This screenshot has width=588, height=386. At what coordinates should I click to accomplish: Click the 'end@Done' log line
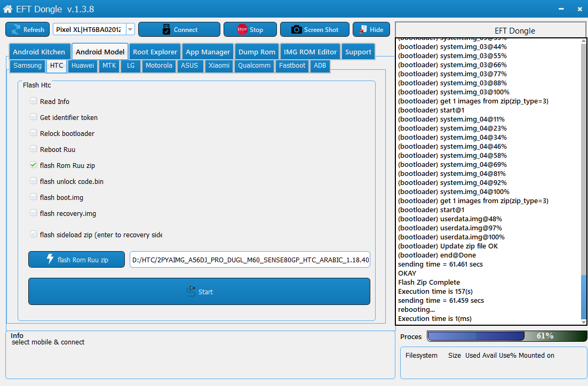pos(437,255)
